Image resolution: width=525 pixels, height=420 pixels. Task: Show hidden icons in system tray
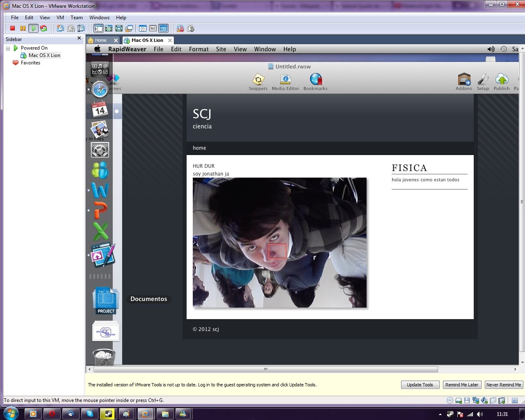point(440,414)
